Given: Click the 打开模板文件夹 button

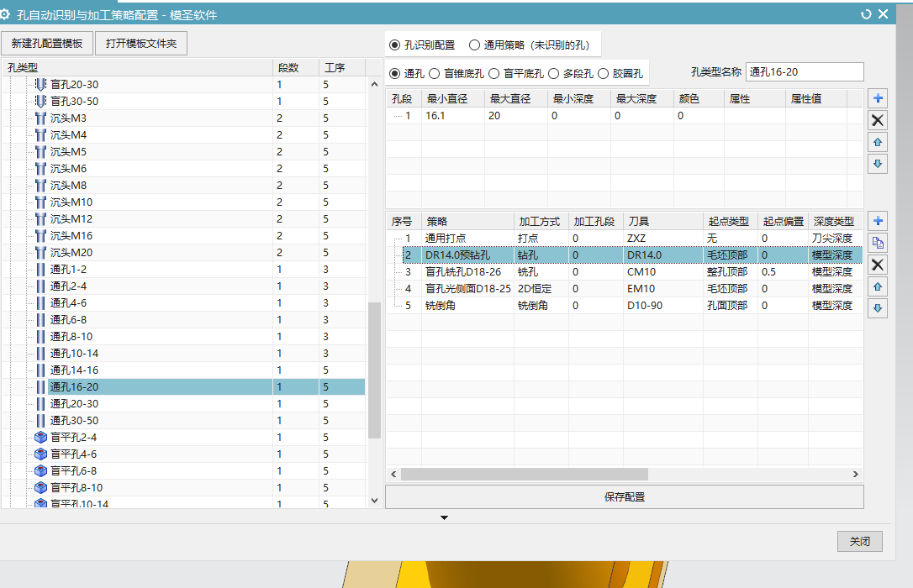Looking at the screenshot, I should click(x=141, y=44).
